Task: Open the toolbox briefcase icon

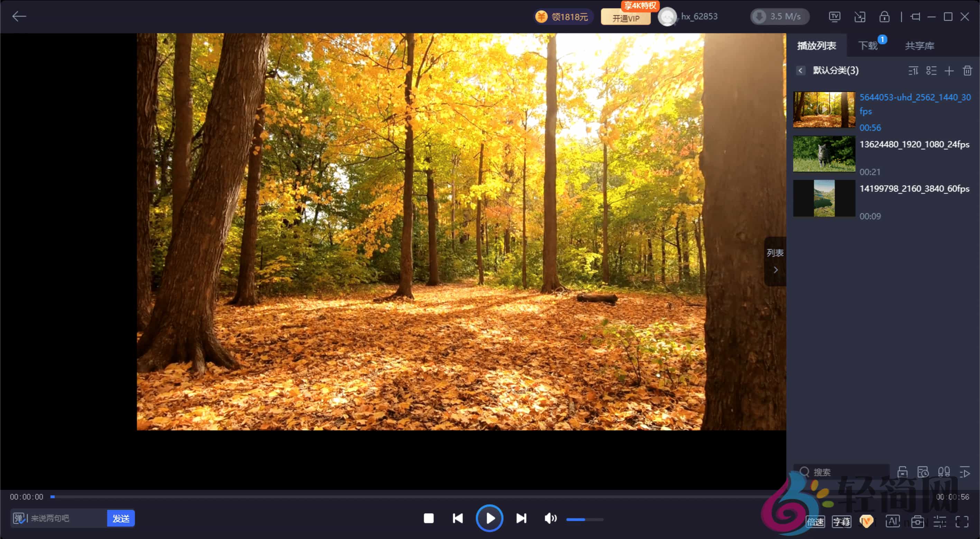Action: 917,521
